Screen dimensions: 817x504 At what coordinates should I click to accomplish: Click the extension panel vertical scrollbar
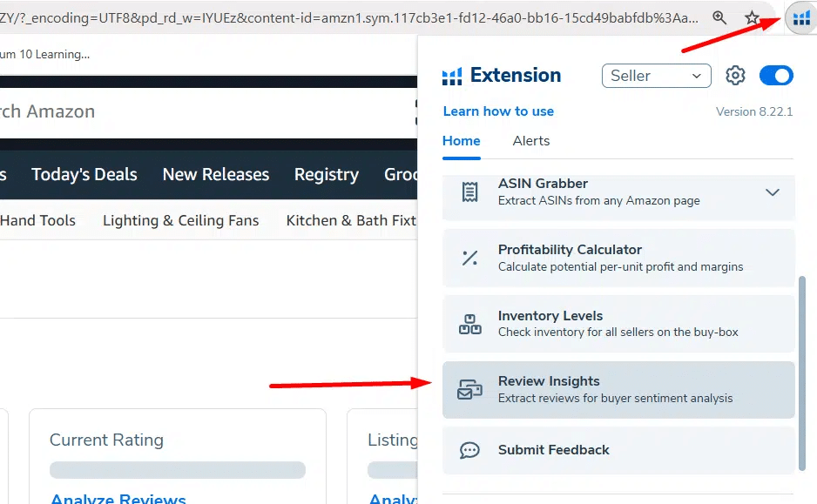(x=802, y=374)
